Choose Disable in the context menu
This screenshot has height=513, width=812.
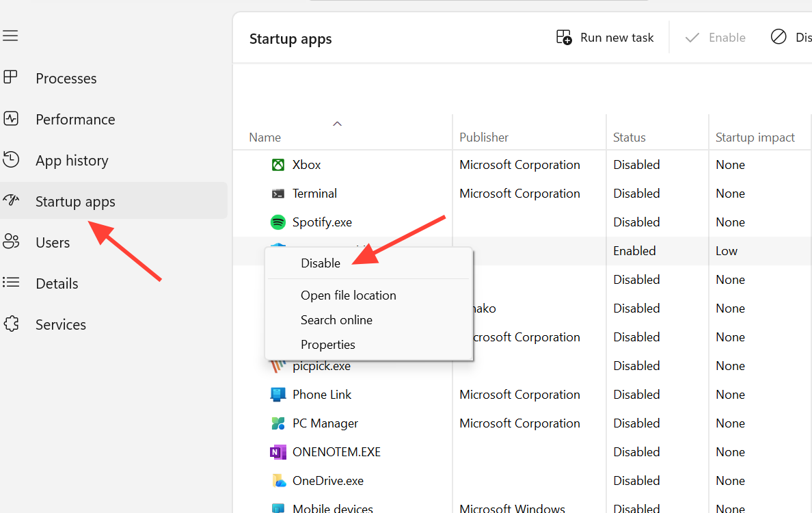(320, 263)
